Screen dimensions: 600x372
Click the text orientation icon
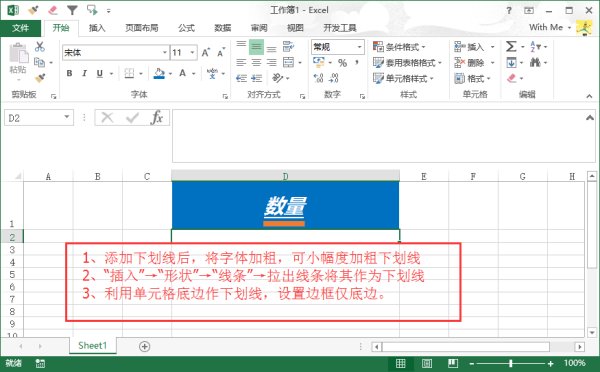click(277, 78)
